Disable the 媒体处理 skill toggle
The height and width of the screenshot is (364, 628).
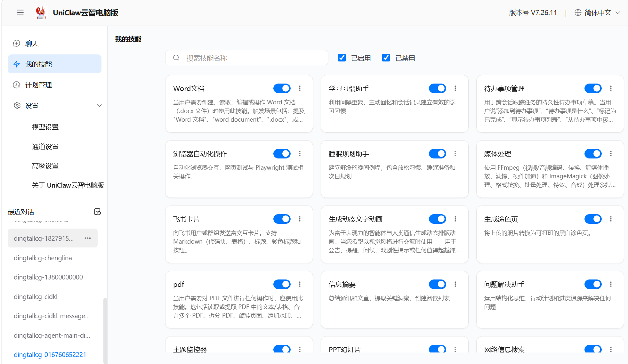coord(593,154)
